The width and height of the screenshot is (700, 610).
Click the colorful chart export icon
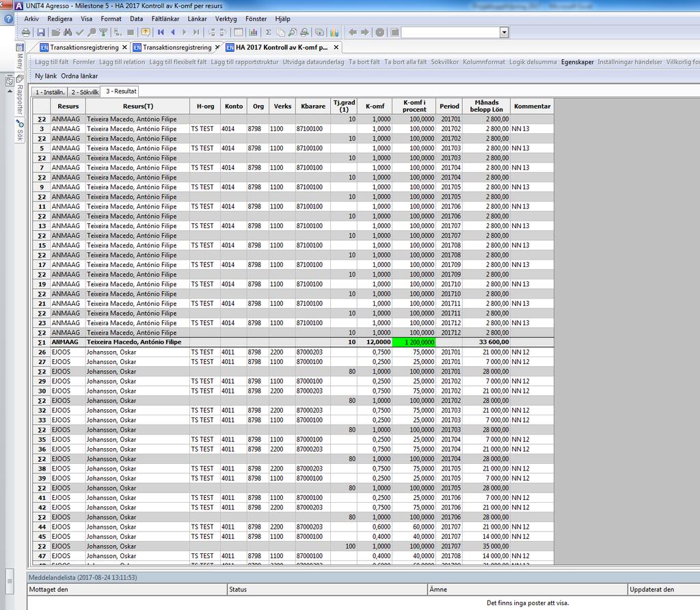tap(334, 32)
